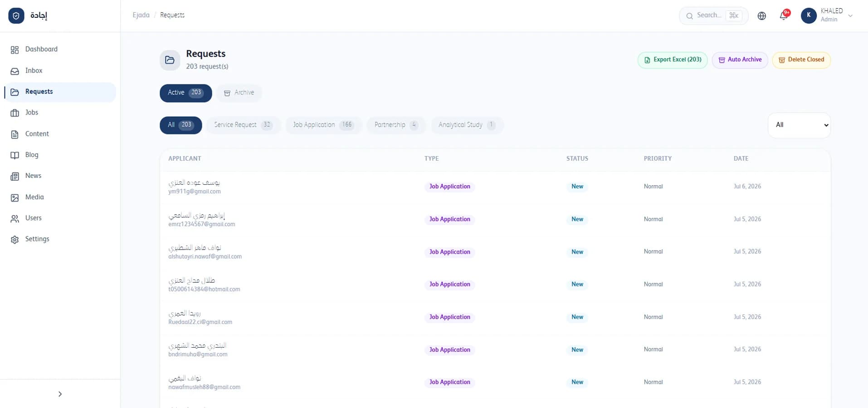Open the Settings menu label
This screenshot has width=868, height=408.
pyautogui.click(x=37, y=239)
